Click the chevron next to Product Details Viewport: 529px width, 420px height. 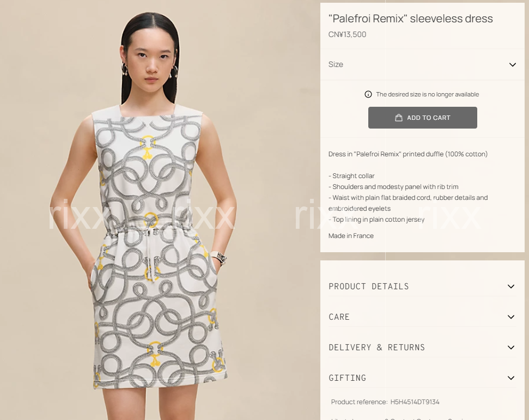pos(511,287)
